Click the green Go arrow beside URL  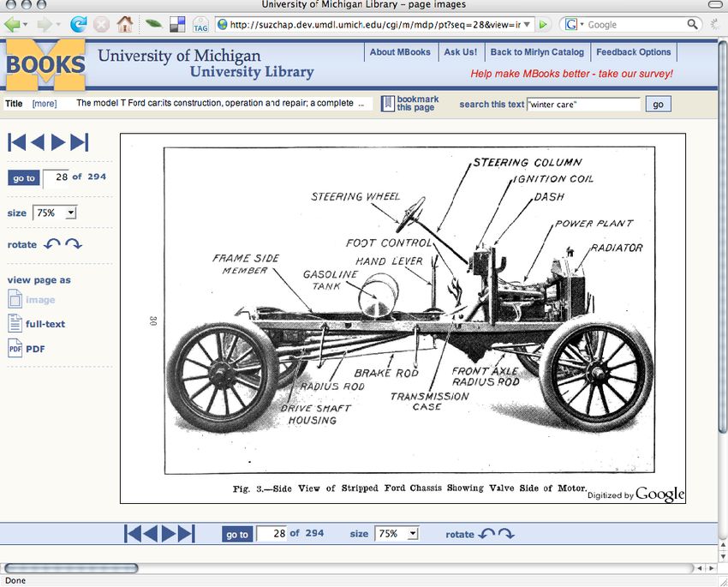tap(543, 24)
